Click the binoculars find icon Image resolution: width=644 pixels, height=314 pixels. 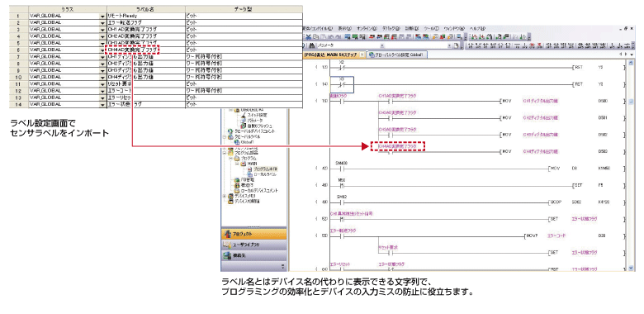[x=311, y=45]
